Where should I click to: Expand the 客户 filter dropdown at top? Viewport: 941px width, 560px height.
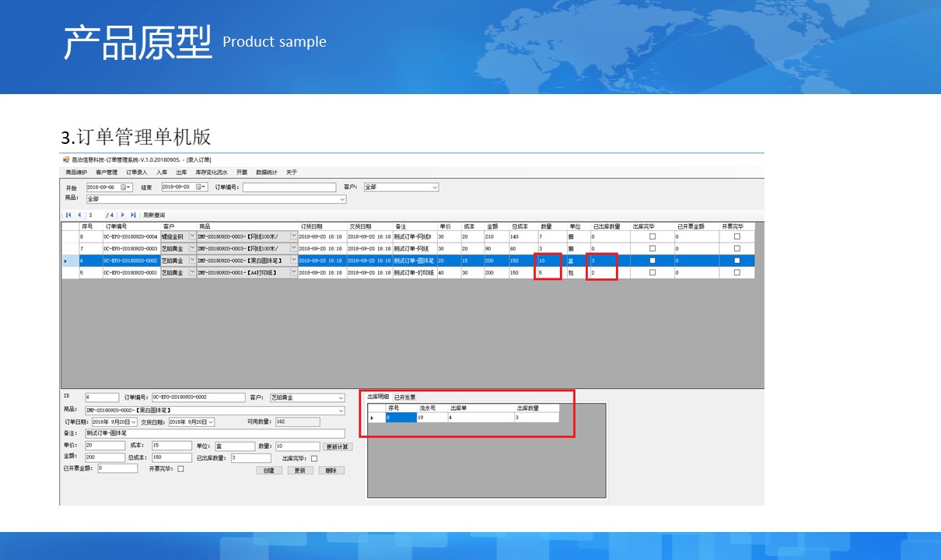coord(435,187)
